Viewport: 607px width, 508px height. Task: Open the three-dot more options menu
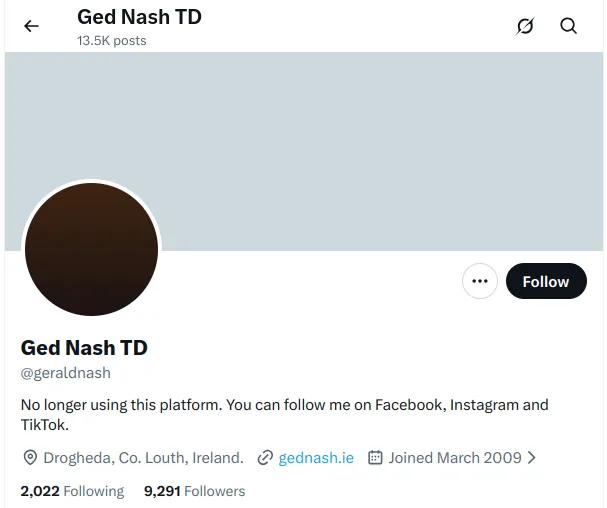point(480,282)
